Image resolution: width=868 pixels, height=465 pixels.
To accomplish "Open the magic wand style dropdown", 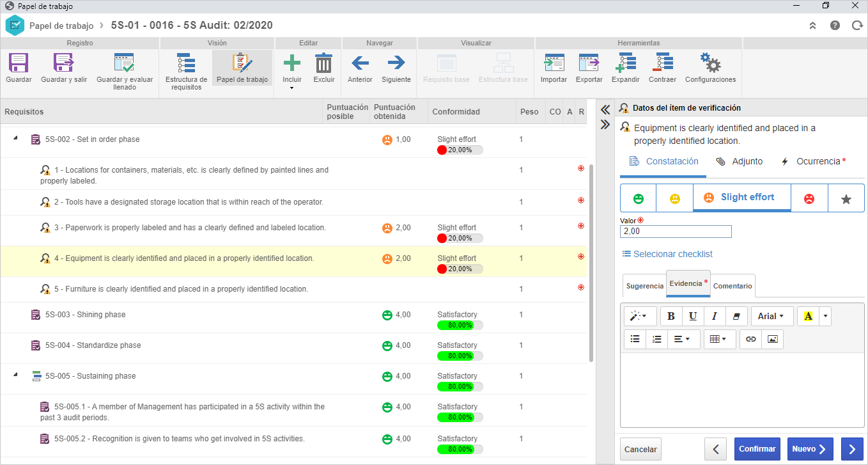I will 639,316.
